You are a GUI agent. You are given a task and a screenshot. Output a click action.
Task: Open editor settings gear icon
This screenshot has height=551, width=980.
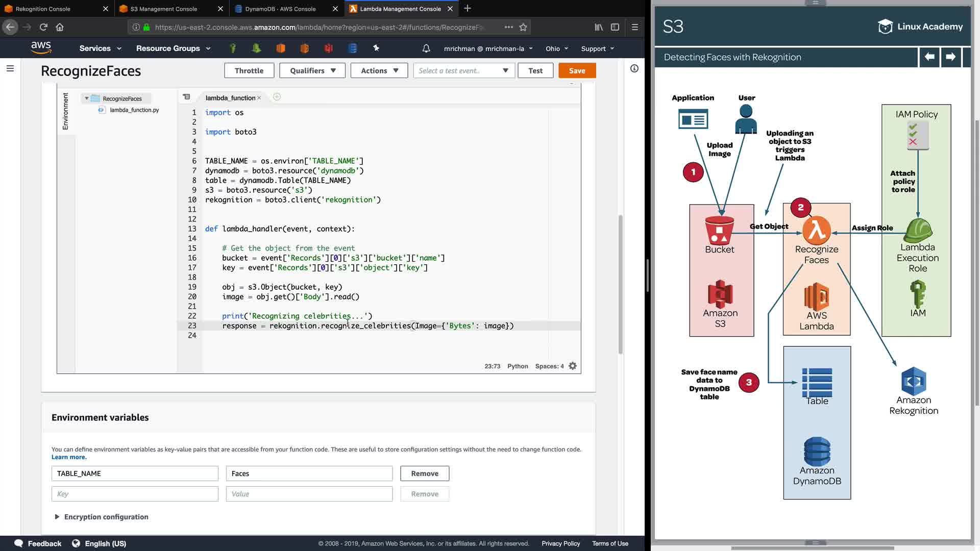(x=573, y=366)
